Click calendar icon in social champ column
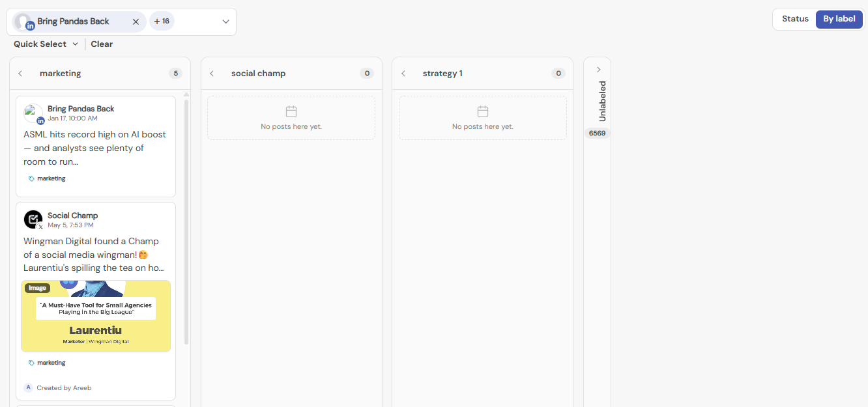 tap(291, 111)
